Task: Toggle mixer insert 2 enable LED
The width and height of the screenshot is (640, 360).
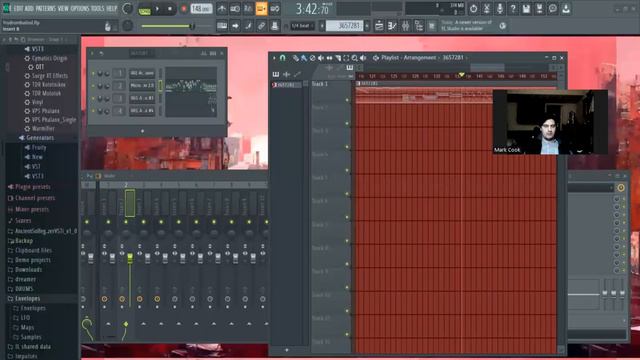Action: [x=126, y=222]
